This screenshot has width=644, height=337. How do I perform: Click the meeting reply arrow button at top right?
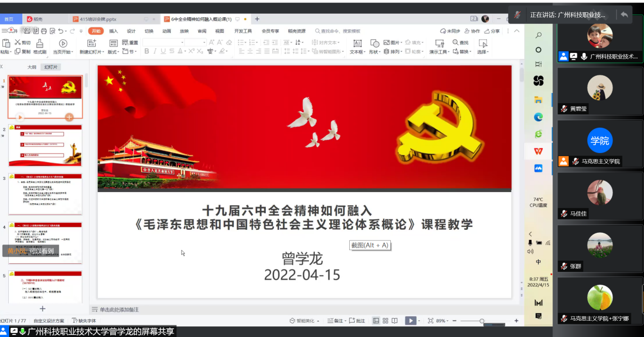[x=624, y=15]
